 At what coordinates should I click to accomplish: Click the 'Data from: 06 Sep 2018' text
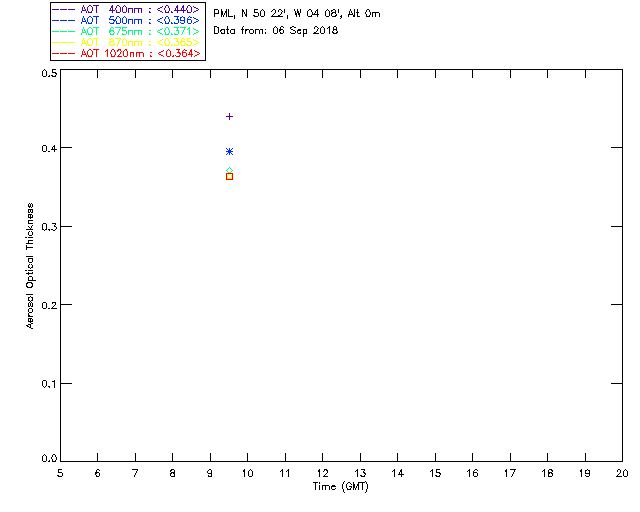276,30
